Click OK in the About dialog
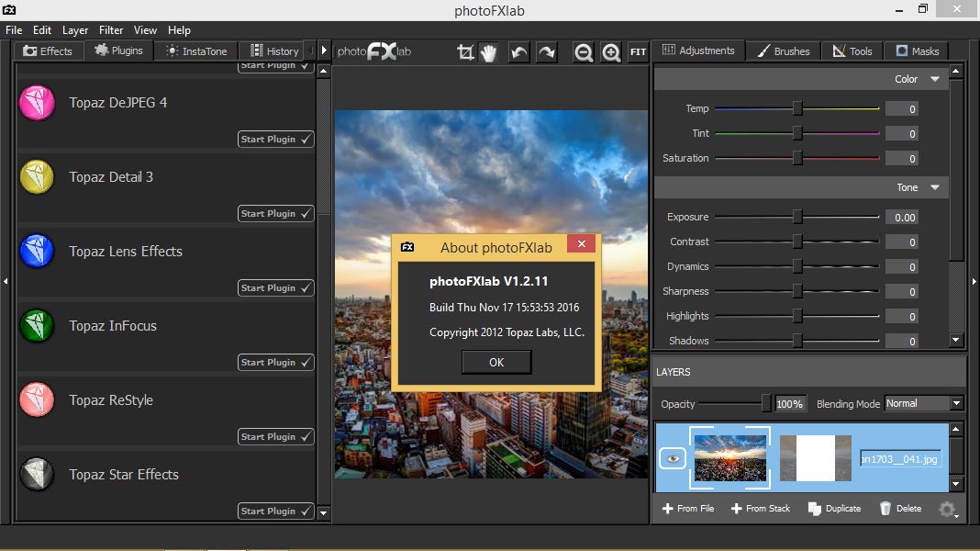 (x=496, y=362)
